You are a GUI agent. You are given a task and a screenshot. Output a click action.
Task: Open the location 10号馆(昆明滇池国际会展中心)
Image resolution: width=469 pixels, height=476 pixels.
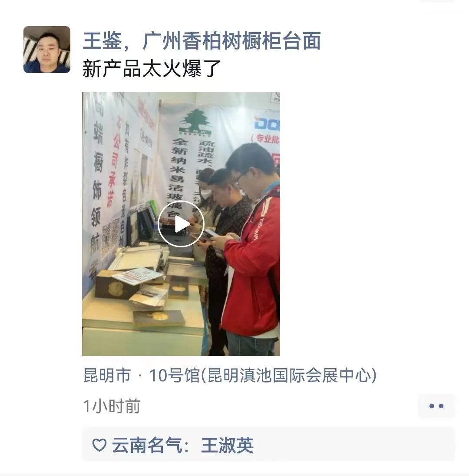click(x=263, y=375)
